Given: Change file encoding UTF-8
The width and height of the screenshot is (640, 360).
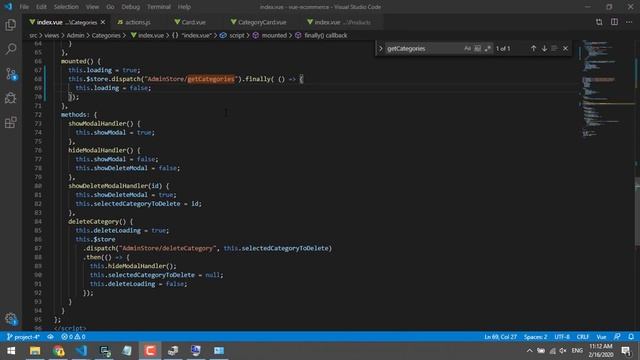Looking at the screenshot, I should (x=562, y=337).
